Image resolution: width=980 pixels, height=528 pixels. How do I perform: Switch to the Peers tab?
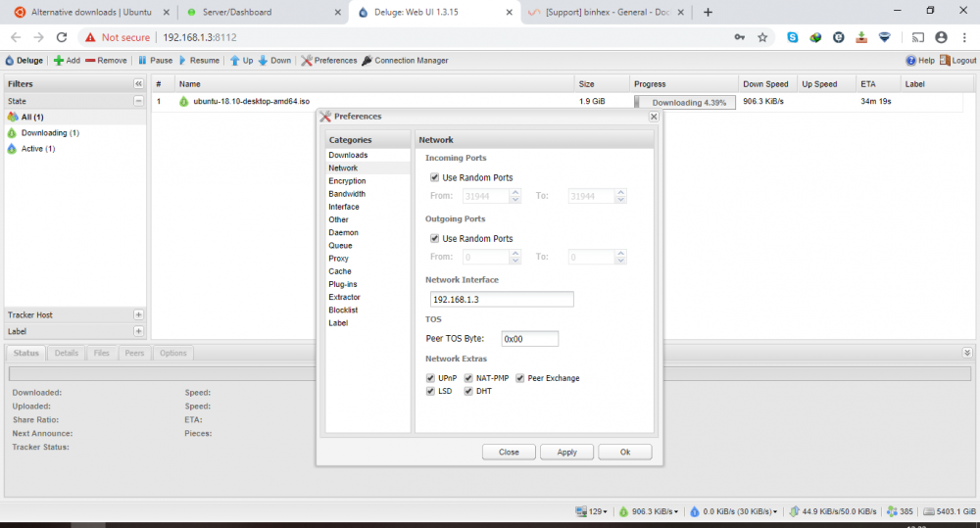point(134,353)
